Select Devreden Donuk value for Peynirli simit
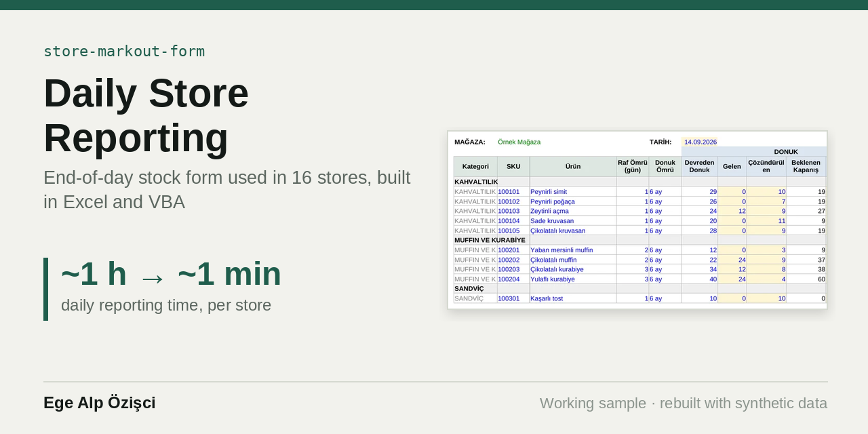 point(700,192)
